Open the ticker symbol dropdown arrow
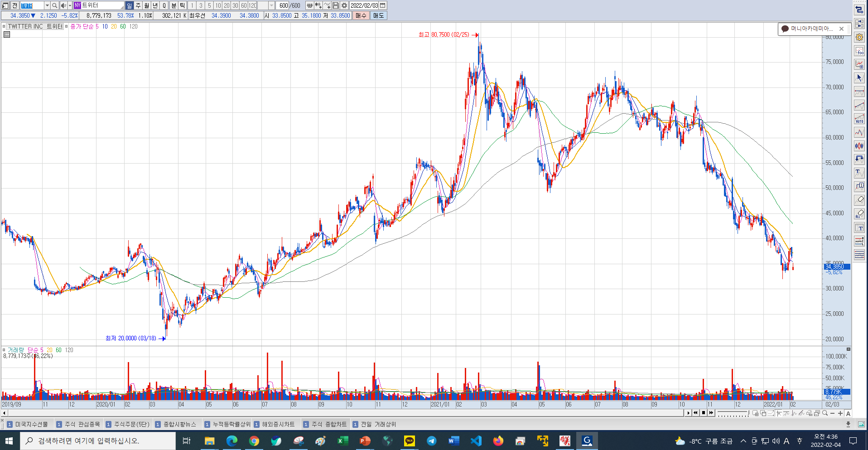The image size is (868, 450). point(47,5)
